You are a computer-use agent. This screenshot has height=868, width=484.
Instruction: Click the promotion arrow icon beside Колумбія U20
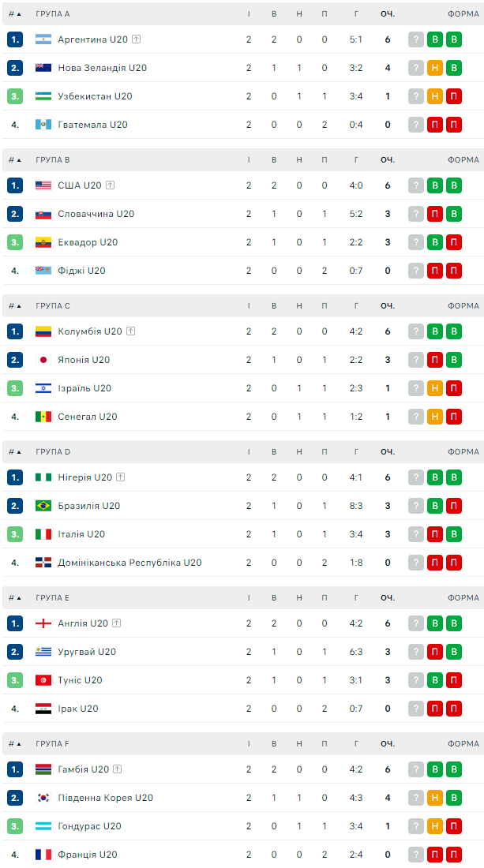(x=130, y=331)
